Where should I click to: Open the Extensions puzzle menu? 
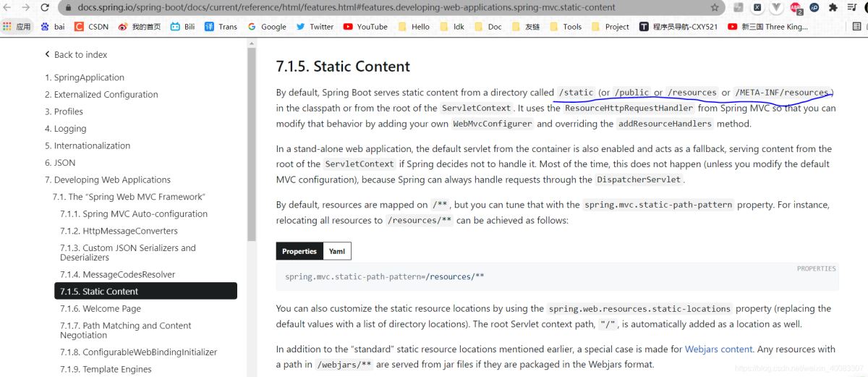(833, 7)
